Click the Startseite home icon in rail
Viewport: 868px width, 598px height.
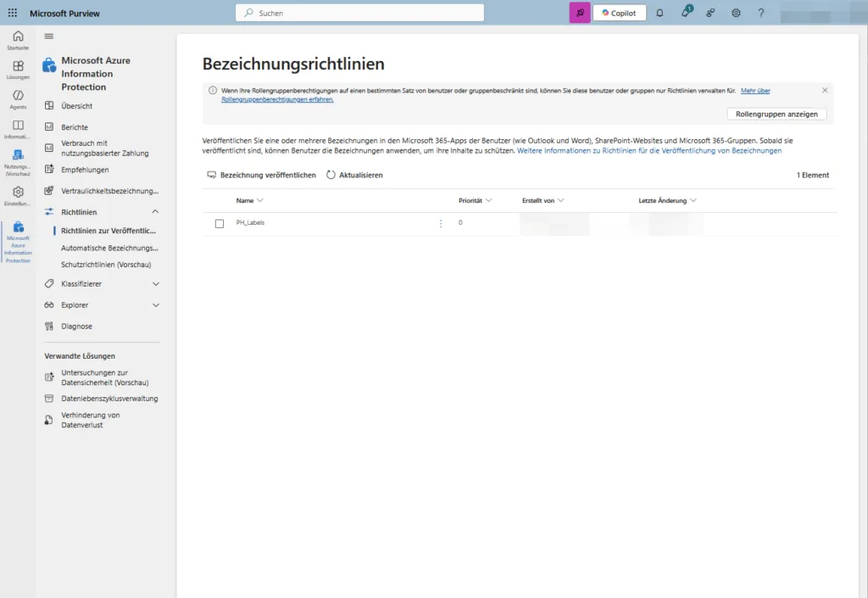point(18,39)
